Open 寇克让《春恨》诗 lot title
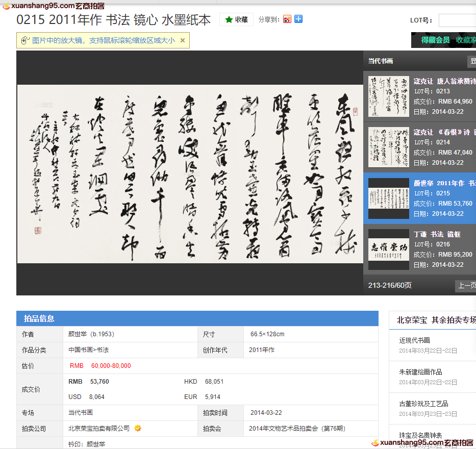 tap(444, 132)
